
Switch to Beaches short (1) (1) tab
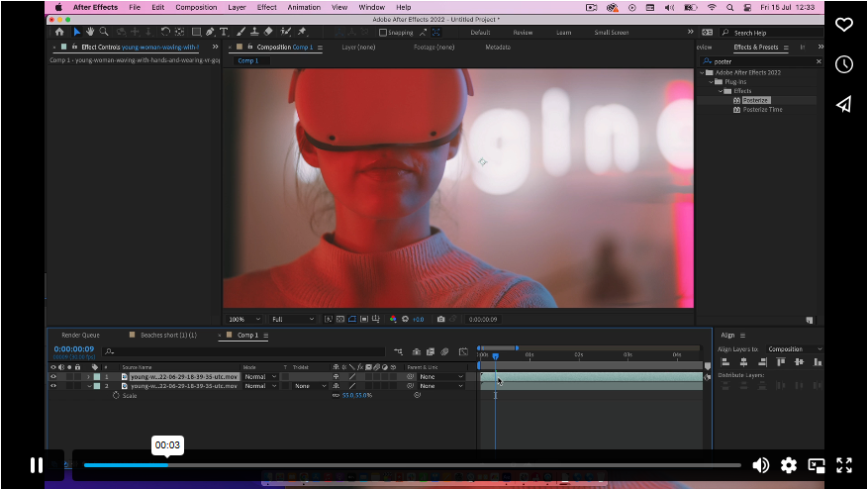168,335
